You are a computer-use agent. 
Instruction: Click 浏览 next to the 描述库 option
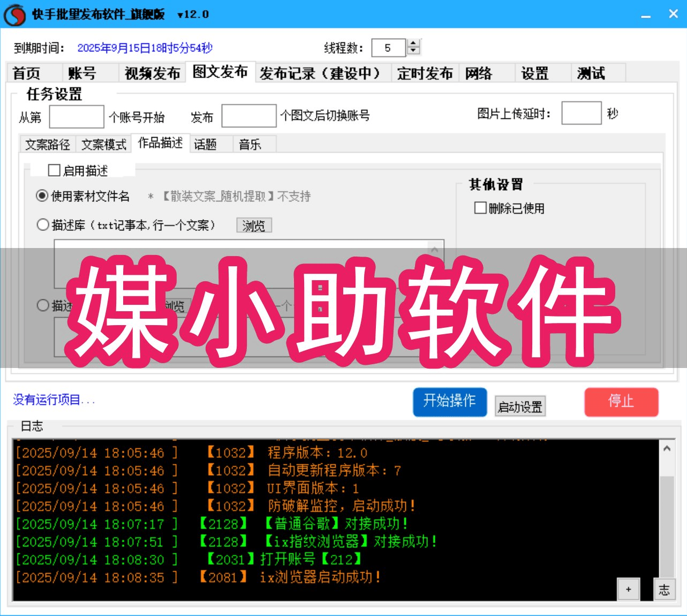tap(254, 226)
